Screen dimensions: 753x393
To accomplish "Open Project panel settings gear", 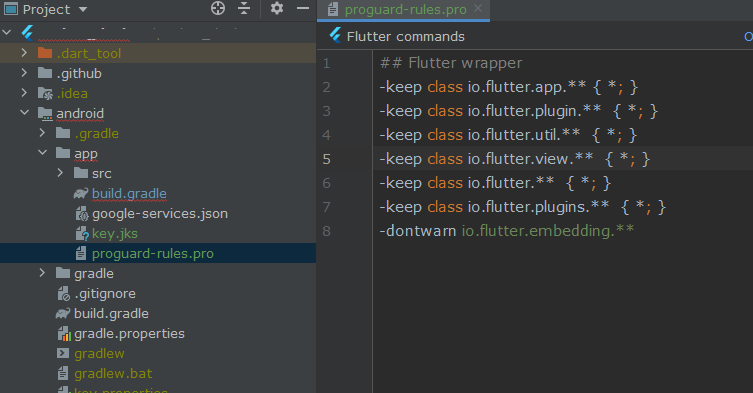I will (277, 8).
